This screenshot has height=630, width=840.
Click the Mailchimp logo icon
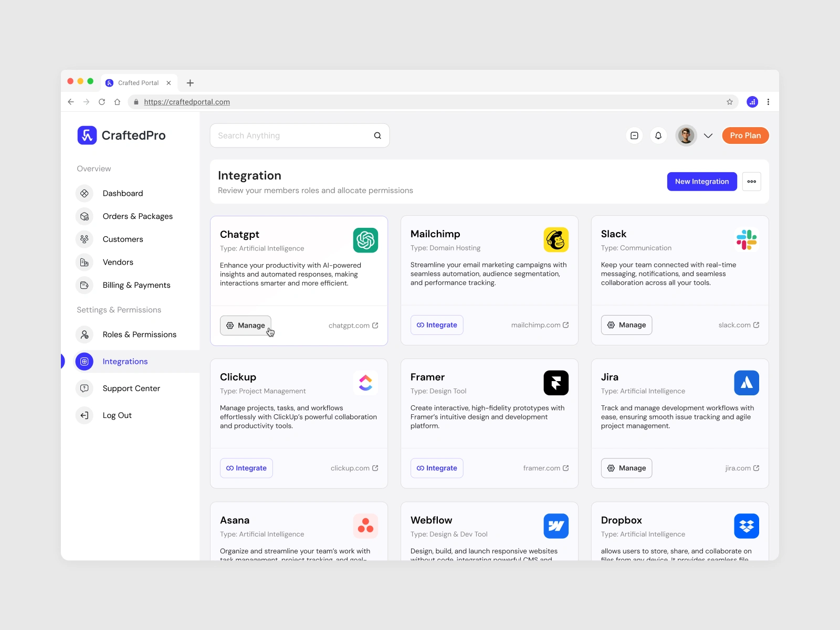[x=556, y=239]
